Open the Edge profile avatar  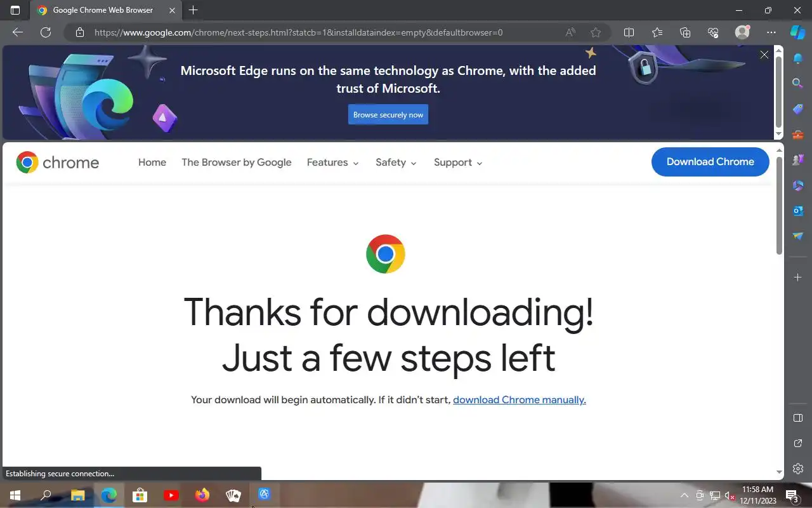pos(742,32)
